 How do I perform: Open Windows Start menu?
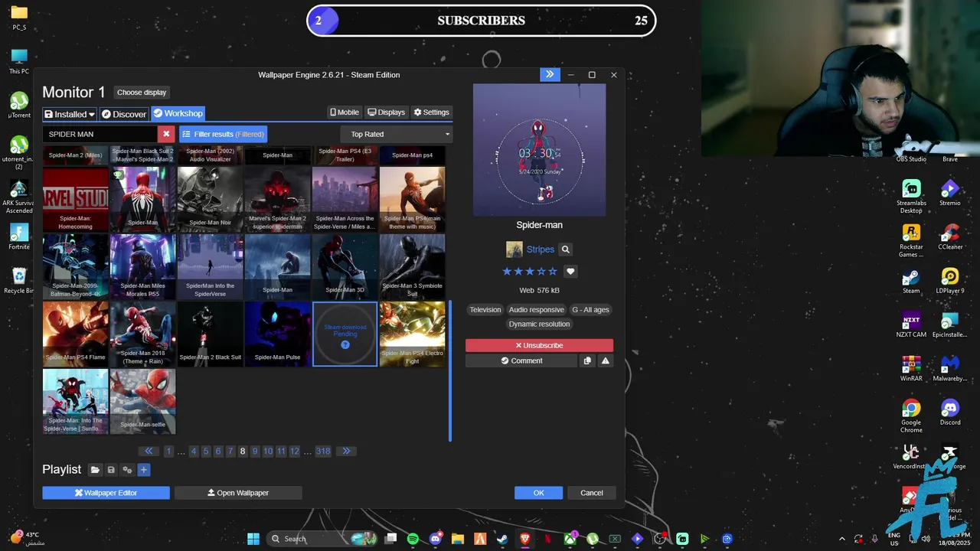[x=253, y=539]
